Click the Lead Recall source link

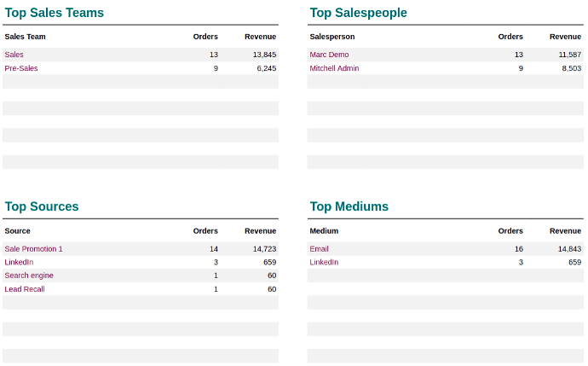click(25, 289)
